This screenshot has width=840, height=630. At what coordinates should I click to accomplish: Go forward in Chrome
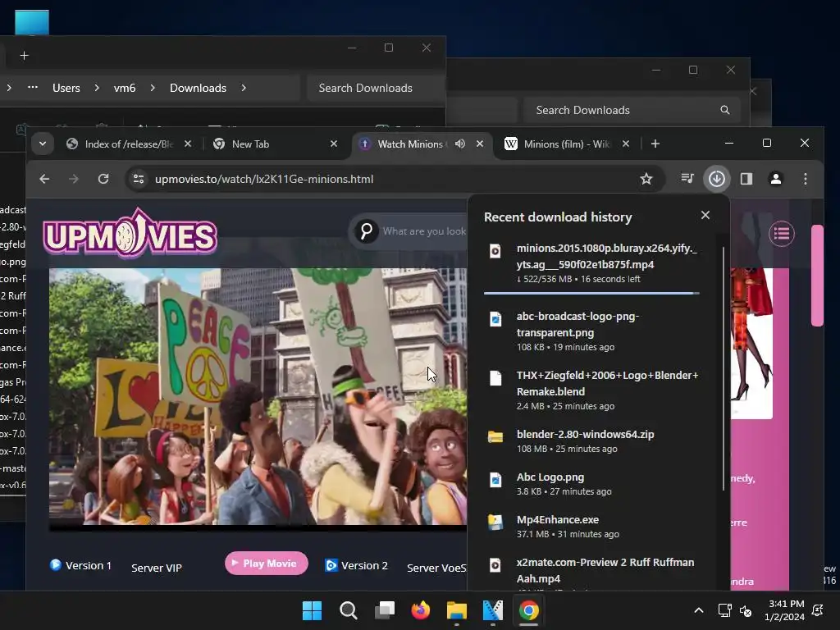click(73, 179)
